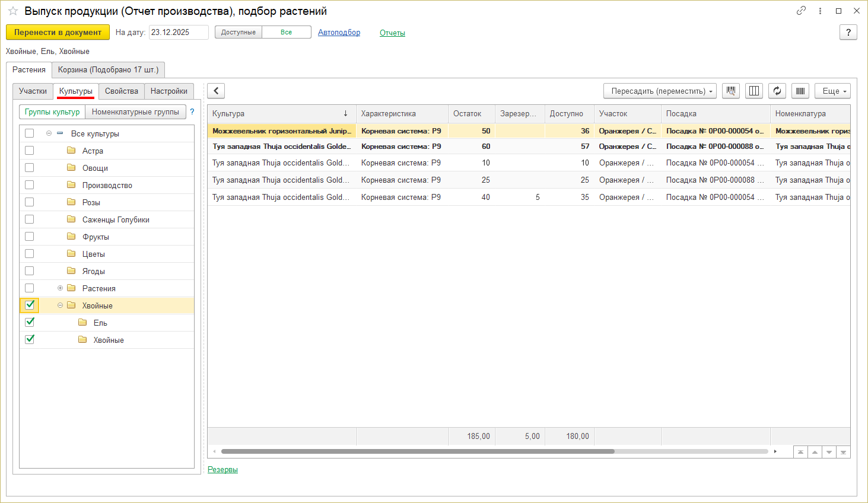Screen dimensions: 868x503
Task: Switch to the Корзина tab
Action: click(x=108, y=70)
